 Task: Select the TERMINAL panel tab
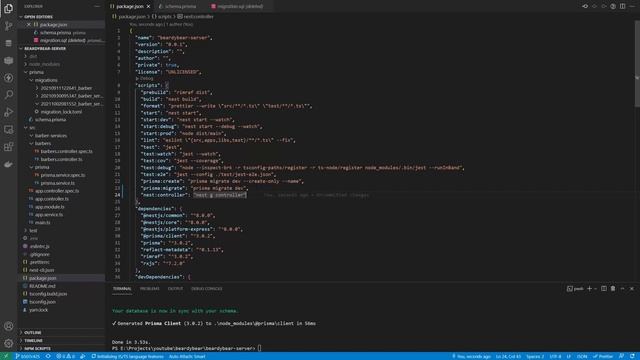[x=122, y=289]
